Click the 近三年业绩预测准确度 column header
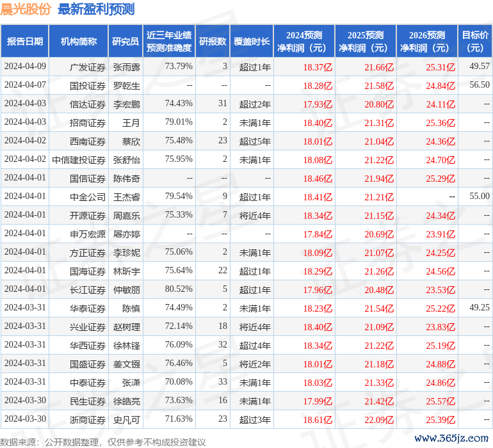The height and width of the screenshot is (448, 493). 169,41
